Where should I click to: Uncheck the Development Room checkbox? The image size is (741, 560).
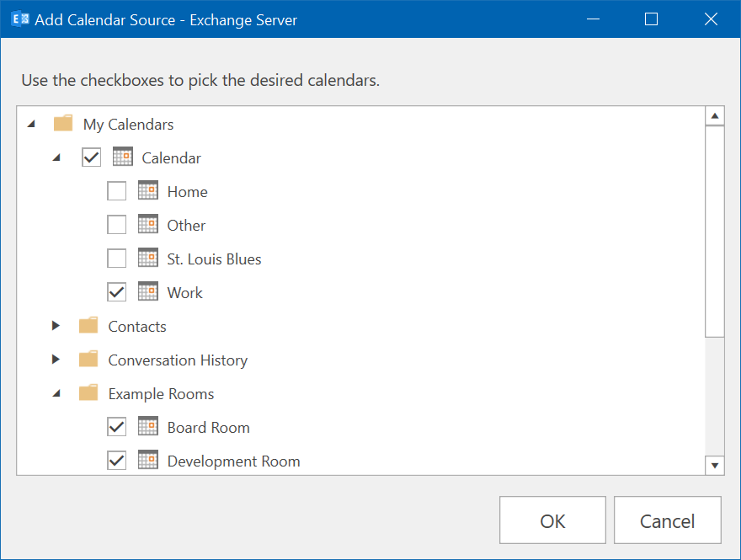(x=117, y=461)
